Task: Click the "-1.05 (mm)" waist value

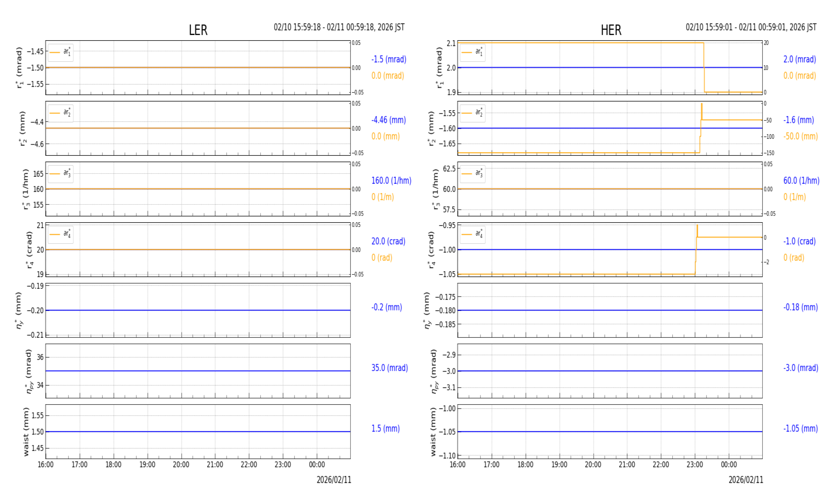Action: 800,429
